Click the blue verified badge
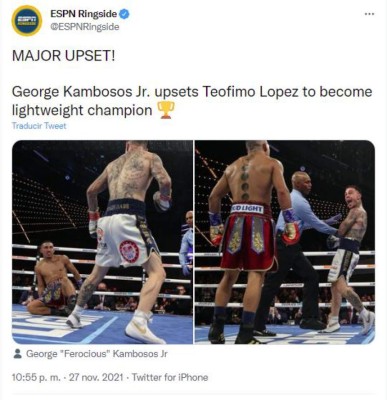 pyautogui.click(x=124, y=14)
